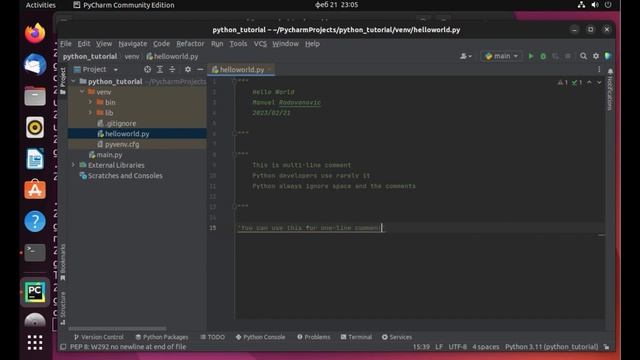Open Files manager from dock
The height and width of the screenshot is (360, 640).
(x=35, y=96)
